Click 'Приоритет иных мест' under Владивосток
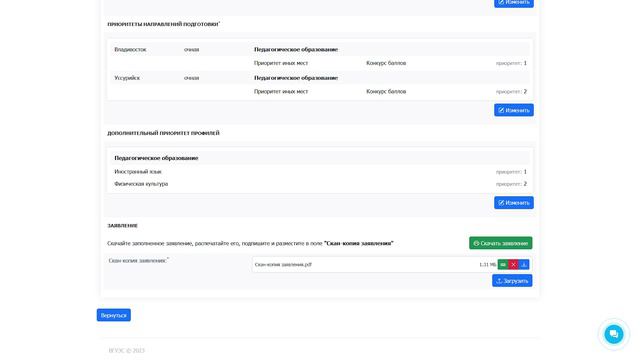This screenshot has width=640, height=360. (281, 63)
